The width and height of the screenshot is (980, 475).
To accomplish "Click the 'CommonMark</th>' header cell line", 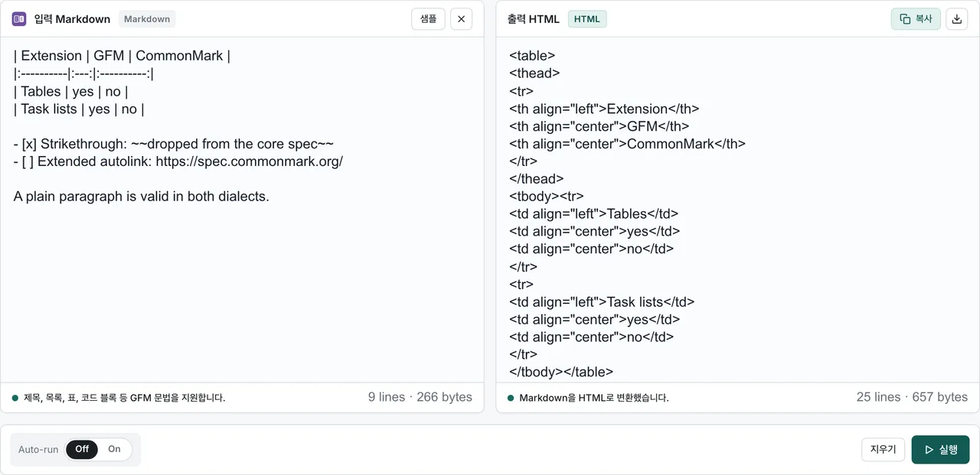I will pyautogui.click(x=627, y=144).
